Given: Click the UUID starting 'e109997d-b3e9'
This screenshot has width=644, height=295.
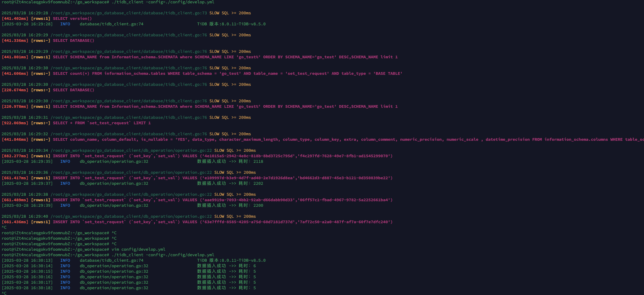Looking at the screenshot, I should coord(248,178).
